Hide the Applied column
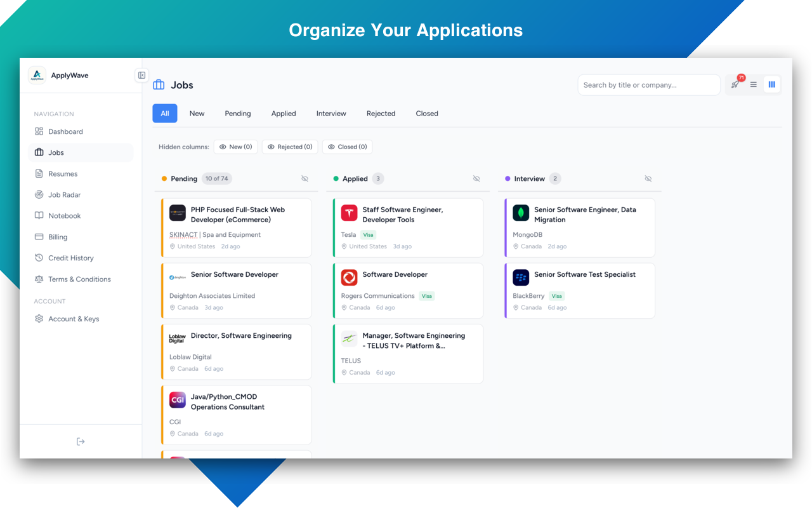 point(476,179)
